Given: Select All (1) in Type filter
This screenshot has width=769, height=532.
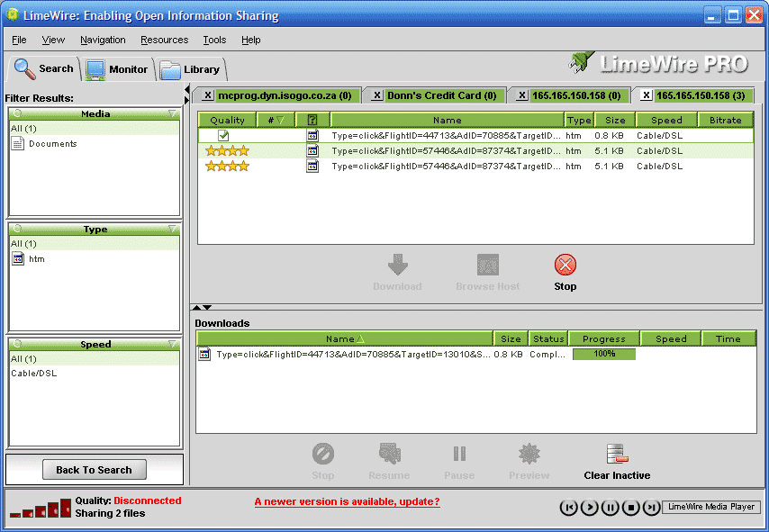Looking at the screenshot, I should pyautogui.click(x=95, y=244).
